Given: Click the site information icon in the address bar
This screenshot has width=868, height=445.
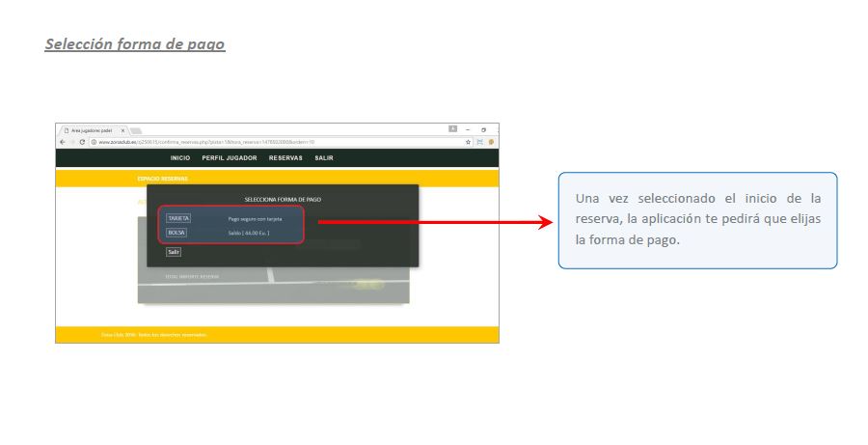Looking at the screenshot, I should (95, 143).
